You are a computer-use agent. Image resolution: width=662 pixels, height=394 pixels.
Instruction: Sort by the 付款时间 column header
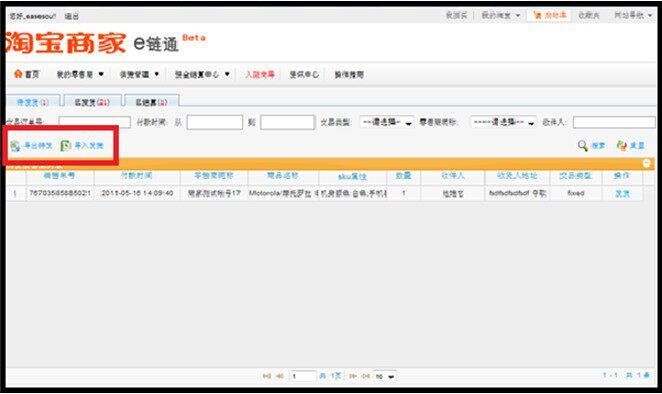tap(136, 175)
